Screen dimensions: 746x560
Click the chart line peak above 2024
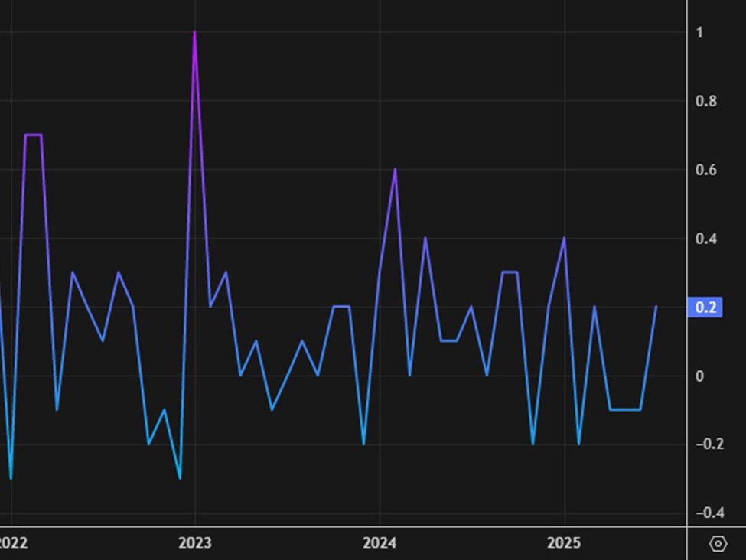pos(395,168)
